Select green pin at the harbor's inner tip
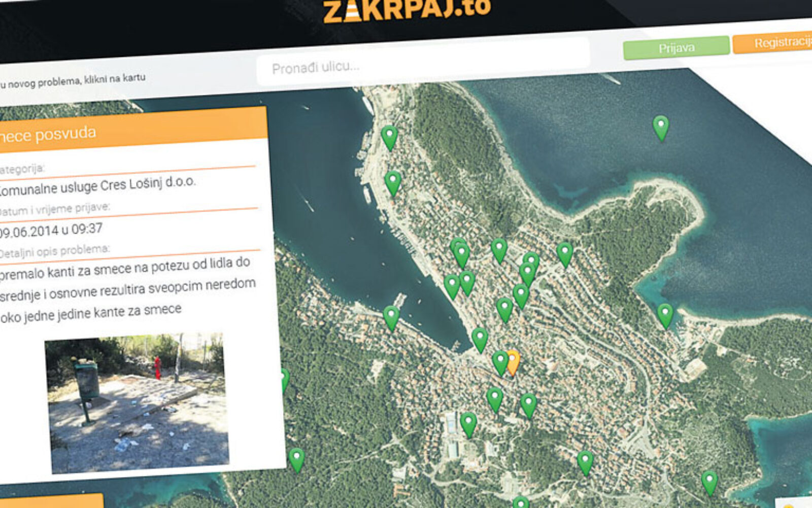Viewport: 812px width, 508px height. pos(480,339)
